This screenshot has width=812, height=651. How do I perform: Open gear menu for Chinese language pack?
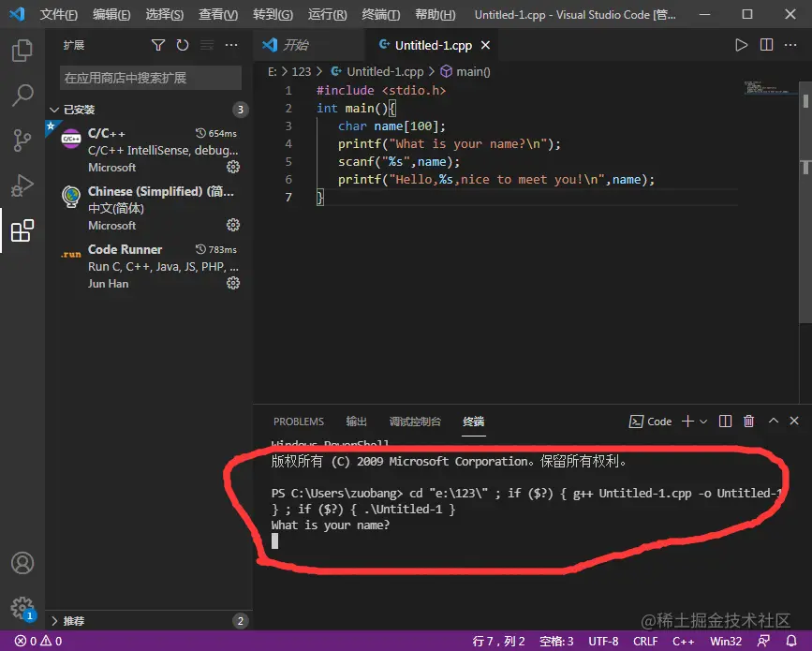(233, 225)
